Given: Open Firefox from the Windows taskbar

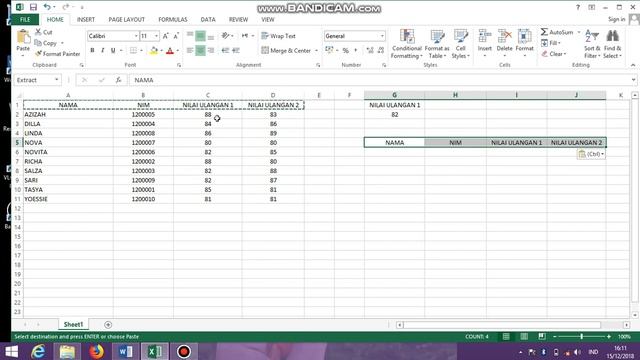Looking at the screenshot, I should (97, 351).
